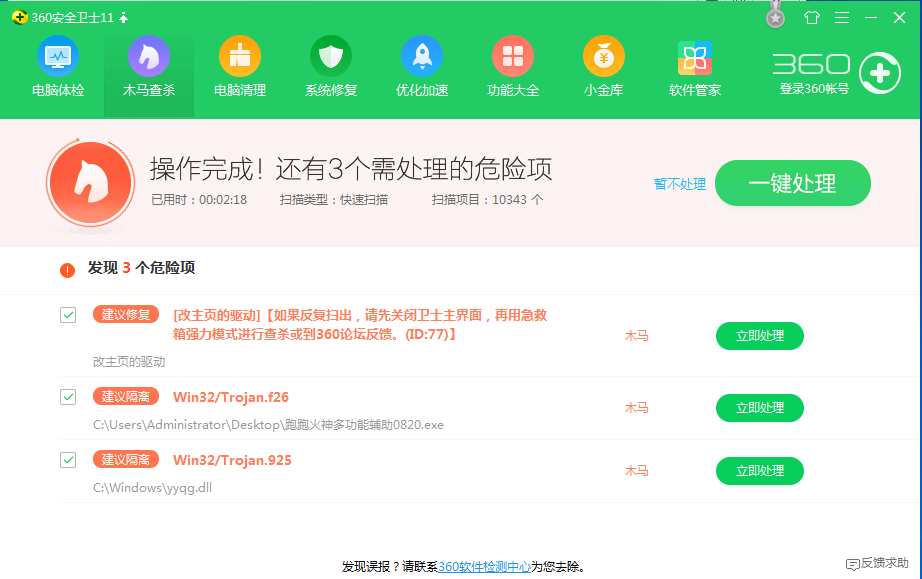
Task: Click the [改主页的驱动] threat description
Action: 360,324
